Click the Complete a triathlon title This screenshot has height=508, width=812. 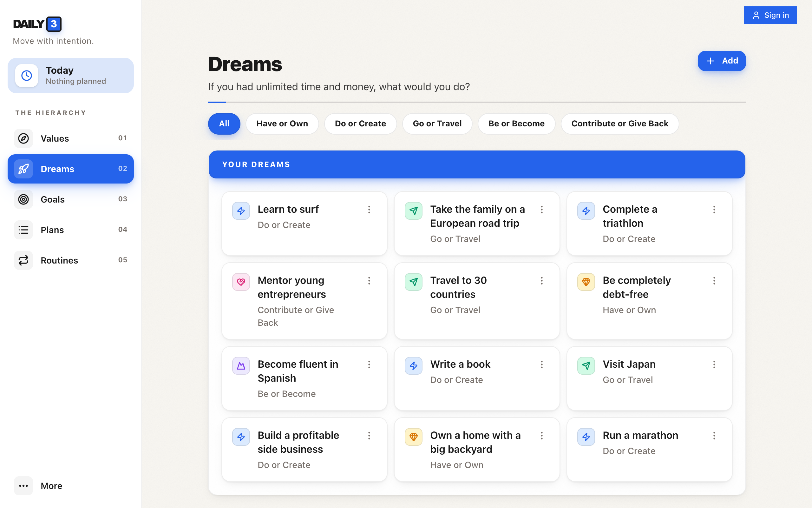630,216
